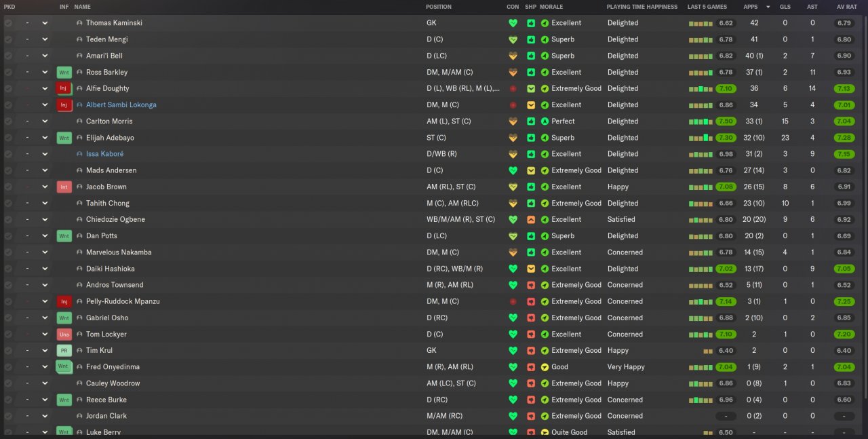Sort by PLAYING TIME HAPPINESS column header
The height and width of the screenshot is (439, 868).
(642, 7)
